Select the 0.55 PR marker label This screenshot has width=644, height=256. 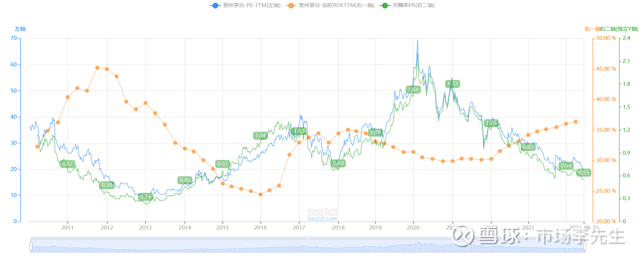click(584, 172)
